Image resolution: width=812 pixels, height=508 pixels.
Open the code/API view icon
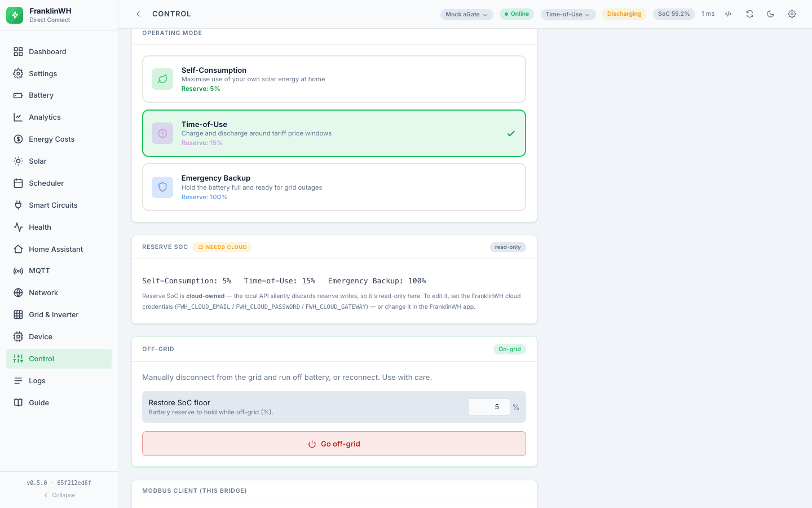click(729, 14)
